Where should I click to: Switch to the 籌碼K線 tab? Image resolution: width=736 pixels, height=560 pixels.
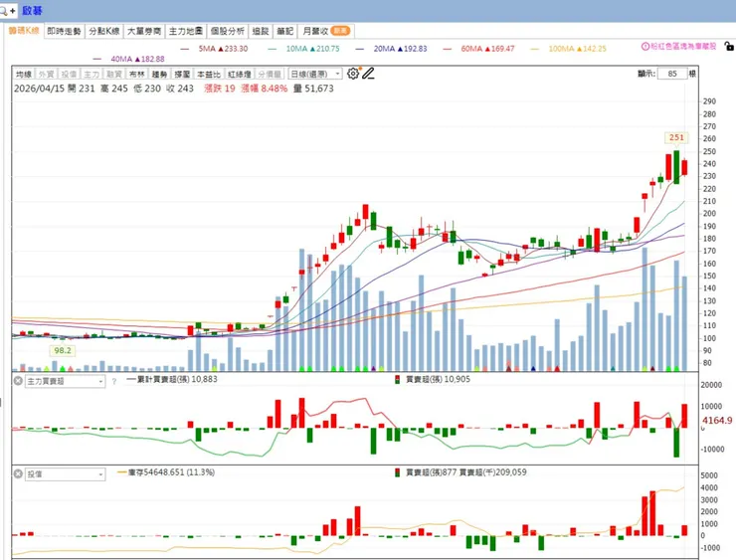24,31
